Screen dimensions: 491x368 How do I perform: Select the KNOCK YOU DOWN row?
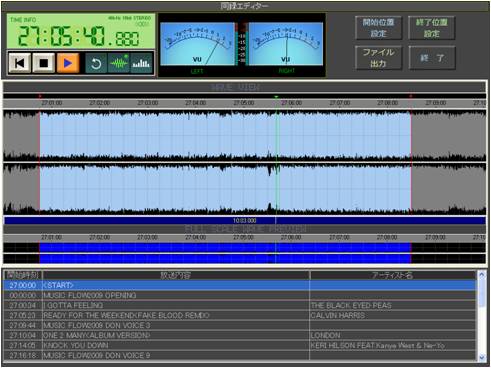coord(240,345)
